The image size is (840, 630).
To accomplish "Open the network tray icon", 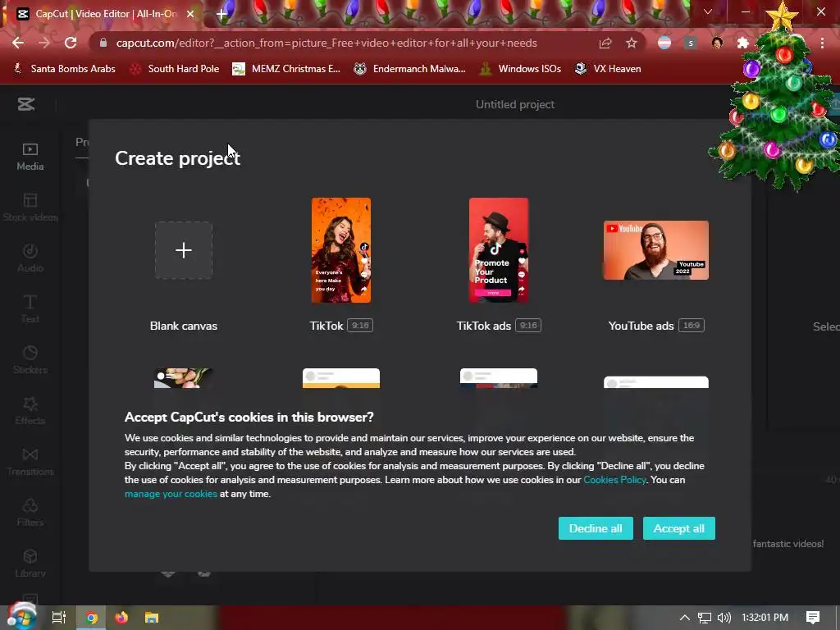I will pos(705,618).
